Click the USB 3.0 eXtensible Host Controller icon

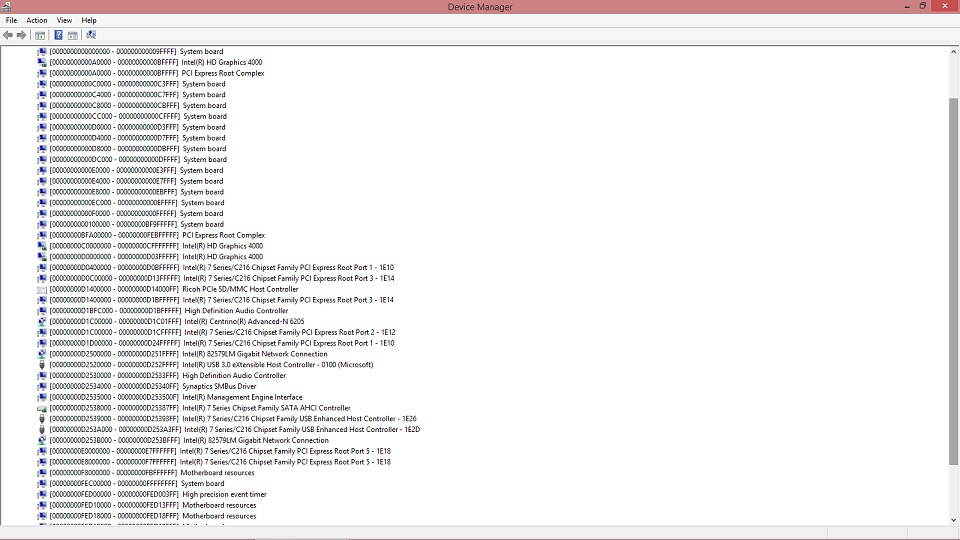pos(42,365)
